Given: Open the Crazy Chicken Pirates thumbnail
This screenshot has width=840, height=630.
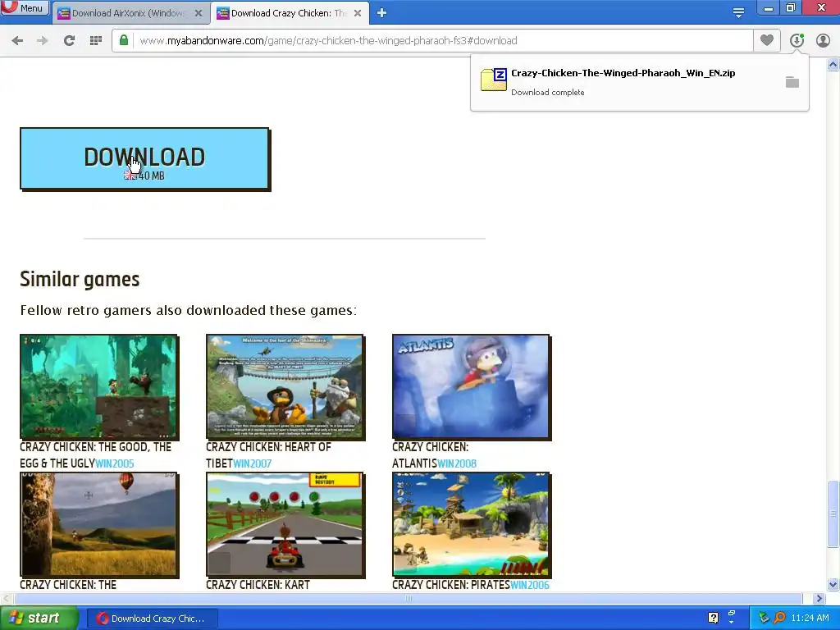Looking at the screenshot, I should pyautogui.click(x=472, y=524).
